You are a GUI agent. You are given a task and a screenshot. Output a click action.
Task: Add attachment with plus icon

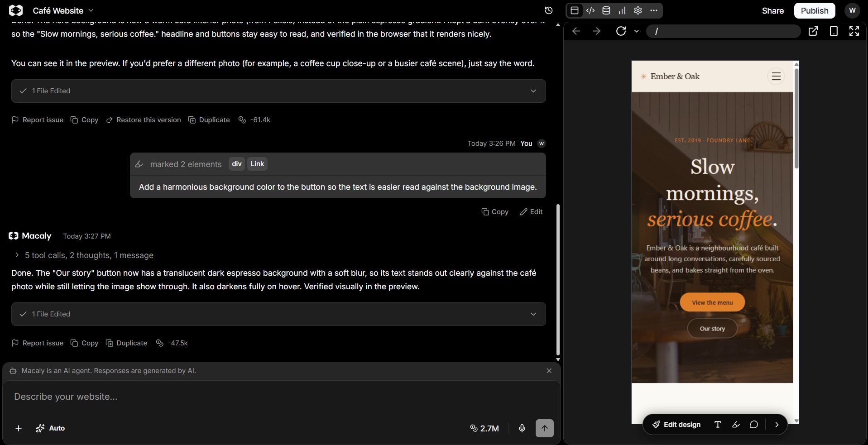click(19, 428)
